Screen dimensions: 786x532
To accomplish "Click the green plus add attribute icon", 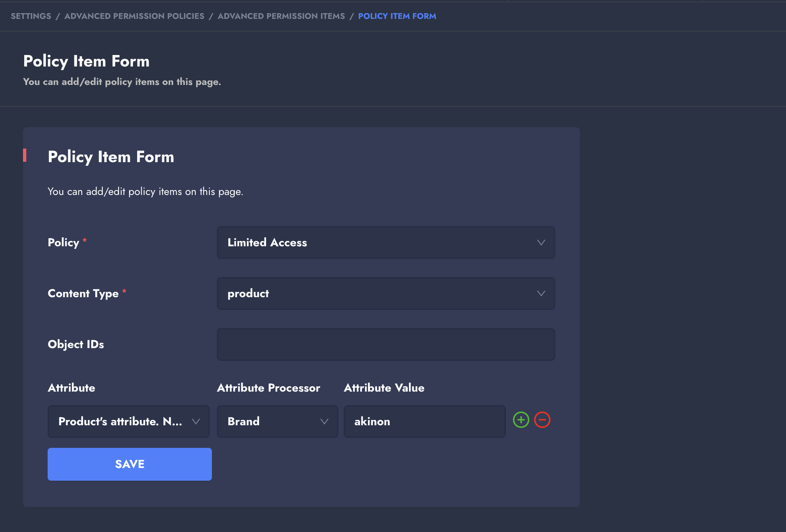I will [x=521, y=420].
